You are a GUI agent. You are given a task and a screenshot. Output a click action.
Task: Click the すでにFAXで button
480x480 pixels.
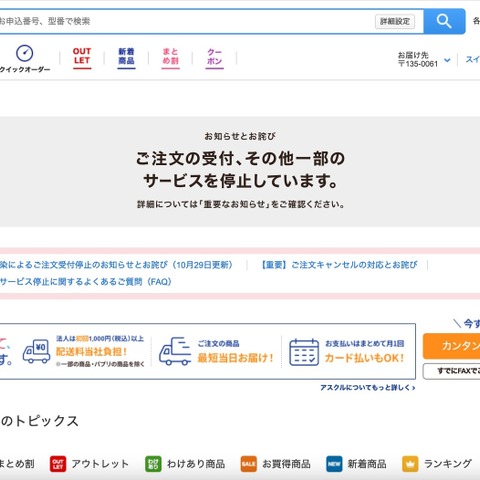[x=452, y=371]
